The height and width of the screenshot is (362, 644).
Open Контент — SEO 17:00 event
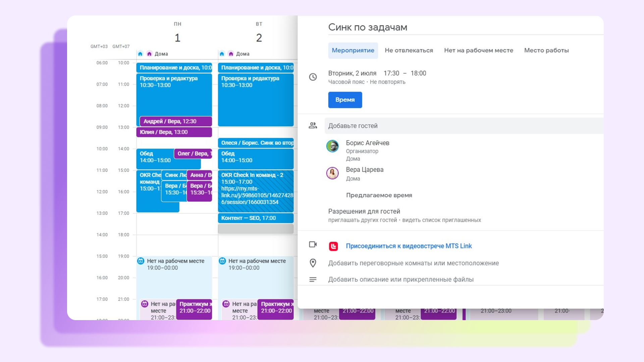tap(256, 218)
